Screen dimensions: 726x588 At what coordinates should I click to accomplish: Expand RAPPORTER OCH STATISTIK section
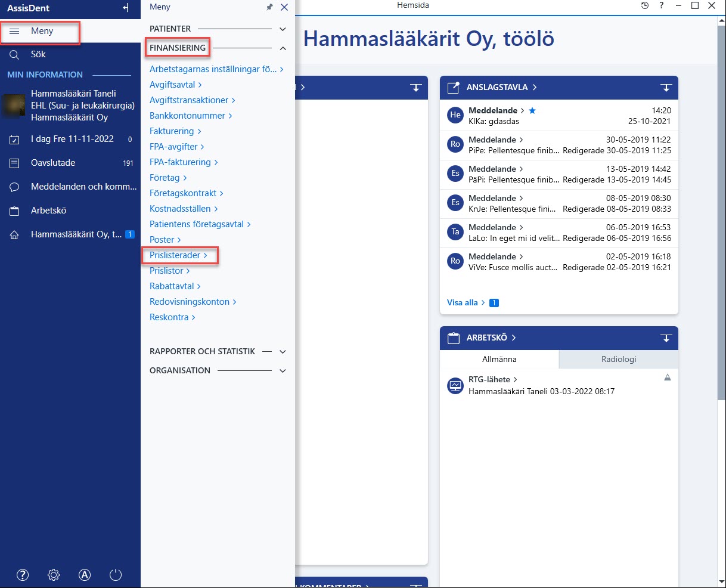tap(283, 351)
